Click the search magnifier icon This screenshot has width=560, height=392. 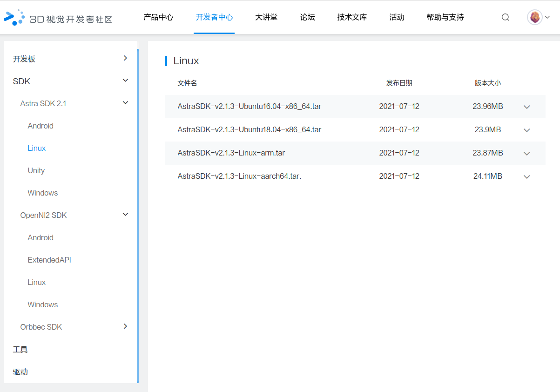coord(506,18)
